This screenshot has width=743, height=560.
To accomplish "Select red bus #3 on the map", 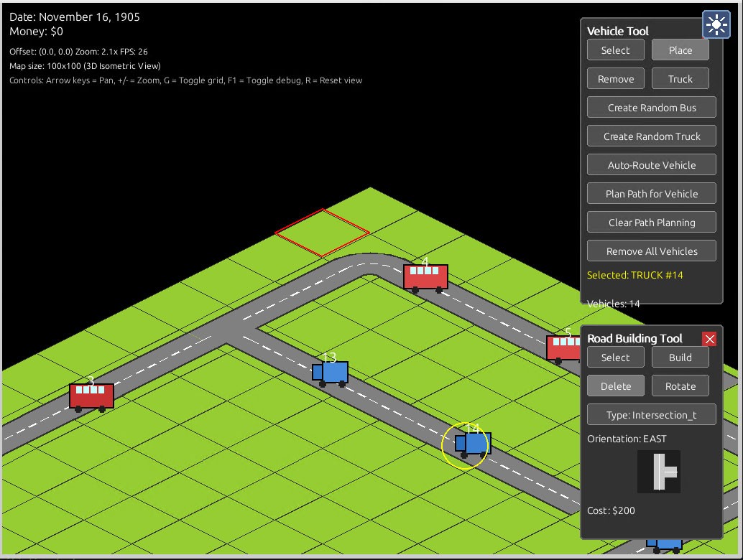I will click(x=91, y=395).
